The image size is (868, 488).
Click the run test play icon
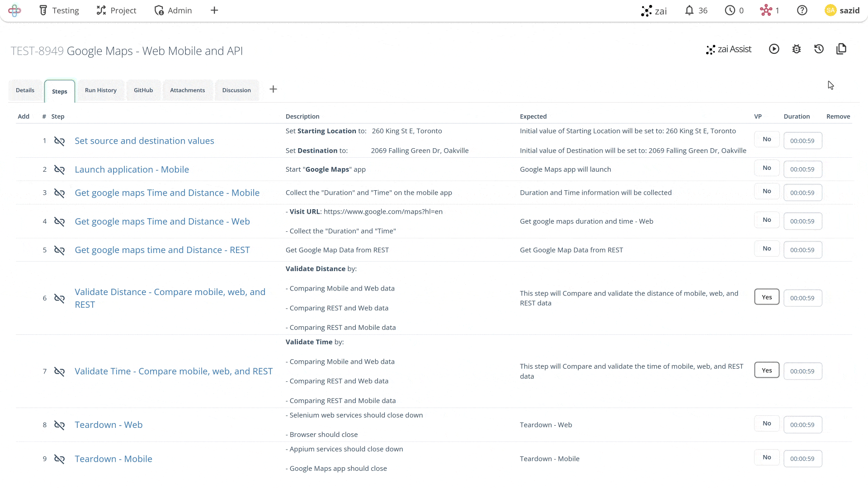click(x=774, y=49)
